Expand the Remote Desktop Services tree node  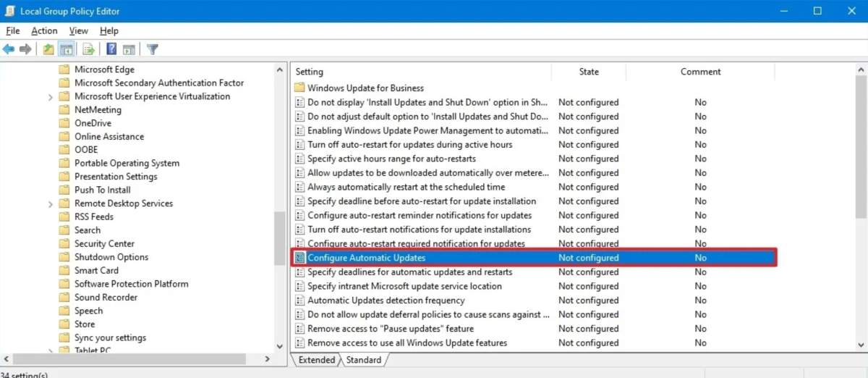(x=50, y=203)
